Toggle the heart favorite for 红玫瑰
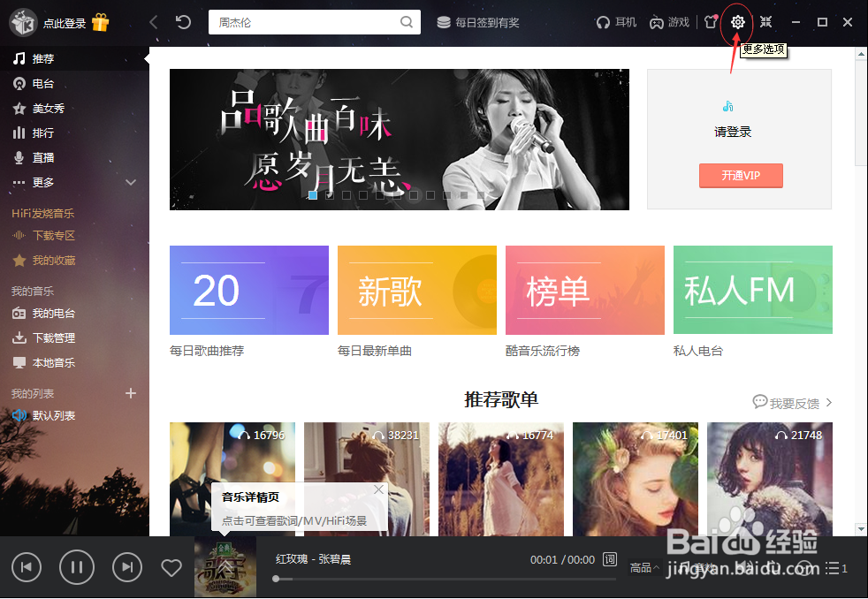Image resolution: width=868 pixels, height=599 pixels. pyautogui.click(x=171, y=567)
